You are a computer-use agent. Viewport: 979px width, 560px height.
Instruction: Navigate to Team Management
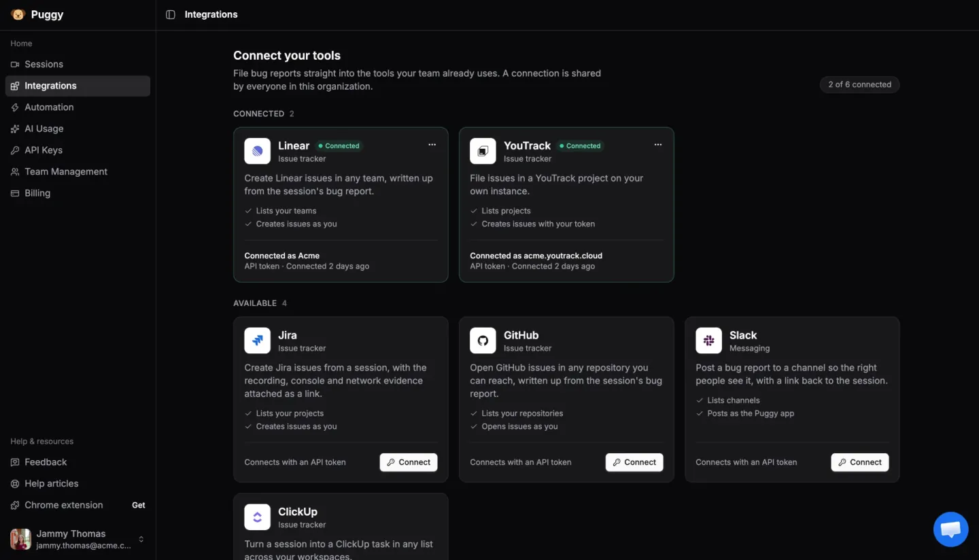(x=78, y=172)
